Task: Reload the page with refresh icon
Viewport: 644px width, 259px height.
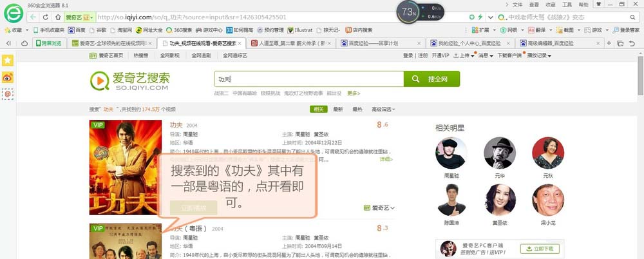Action: pos(46,17)
